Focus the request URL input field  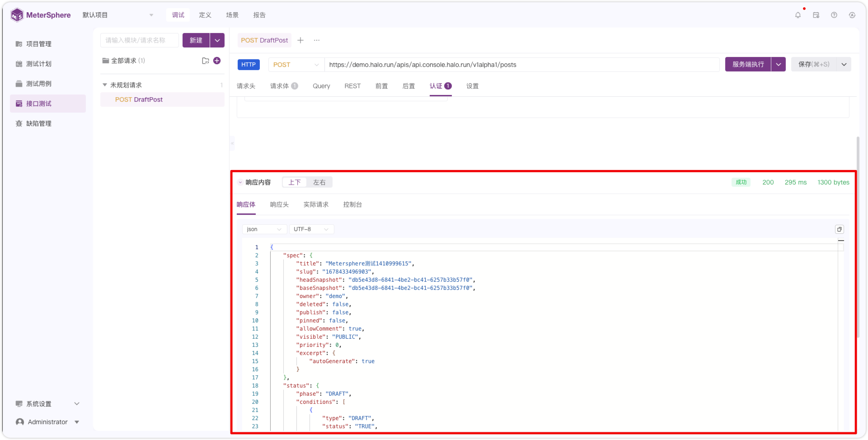[x=522, y=65]
